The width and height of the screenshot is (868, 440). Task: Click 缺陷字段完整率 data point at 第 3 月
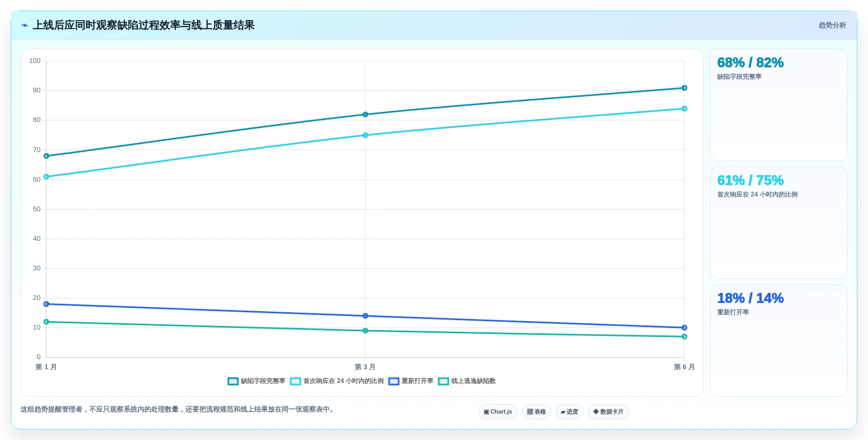click(365, 115)
